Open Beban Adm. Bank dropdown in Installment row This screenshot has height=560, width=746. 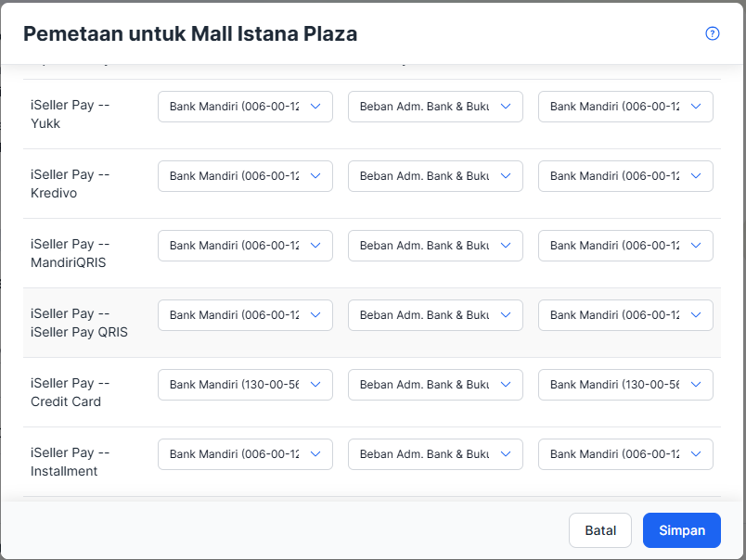click(x=435, y=454)
